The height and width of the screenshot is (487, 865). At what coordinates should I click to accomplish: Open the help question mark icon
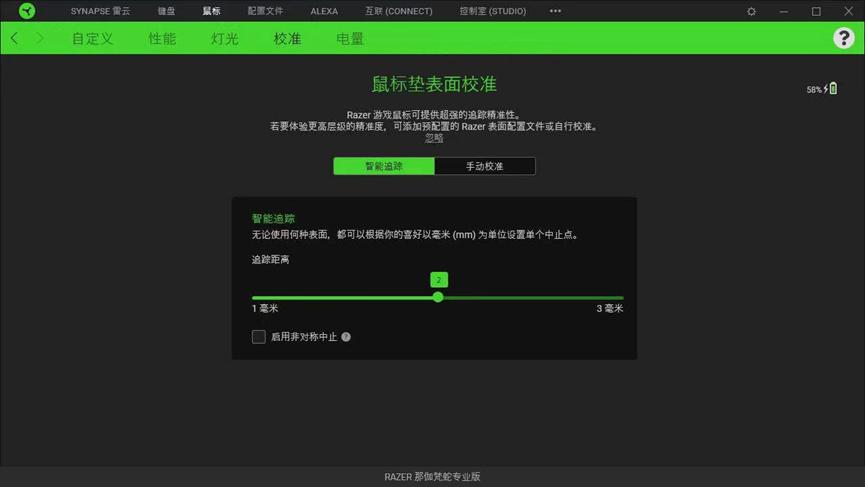(843, 38)
